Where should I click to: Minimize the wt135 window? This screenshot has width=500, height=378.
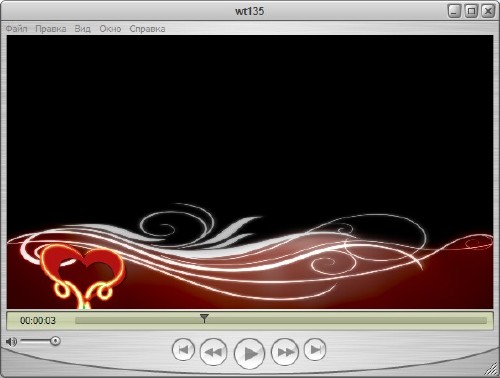454,11
